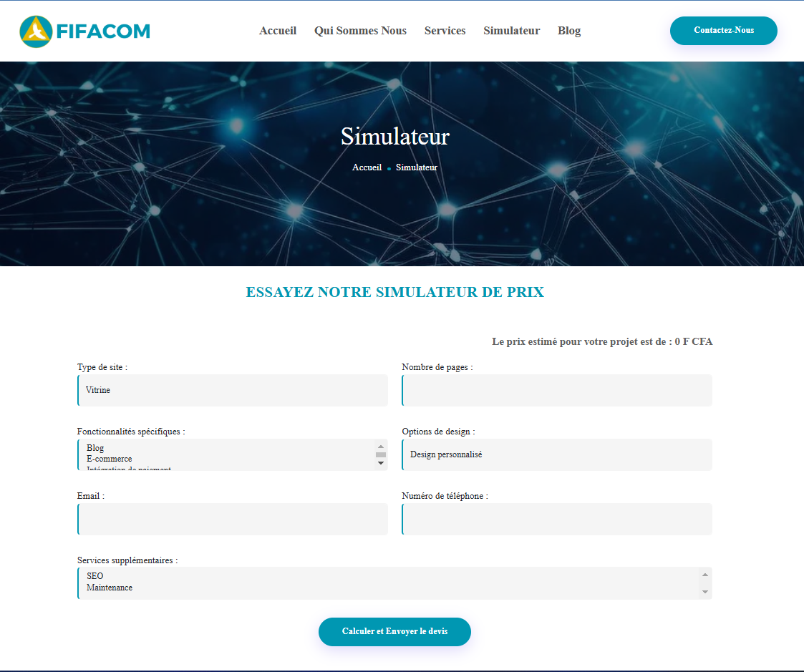Follow the Accueil breadcrumb link

367,167
